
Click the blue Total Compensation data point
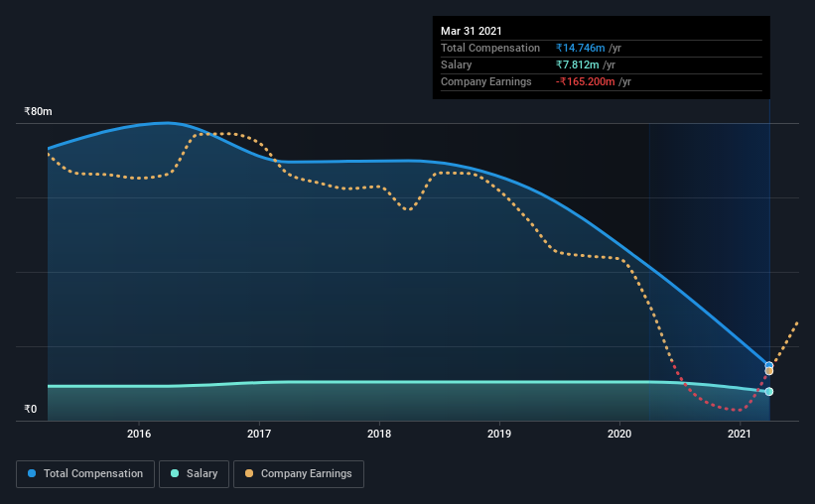(768, 366)
